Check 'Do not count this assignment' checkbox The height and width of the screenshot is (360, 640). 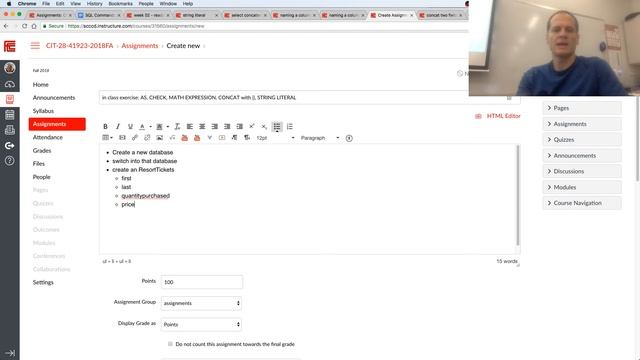(170, 344)
